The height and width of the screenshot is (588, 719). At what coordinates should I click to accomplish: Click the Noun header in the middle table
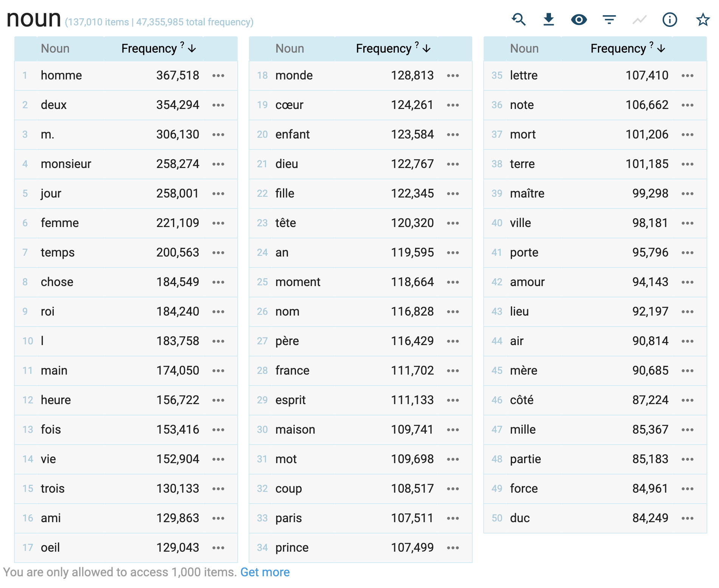click(x=290, y=48)
